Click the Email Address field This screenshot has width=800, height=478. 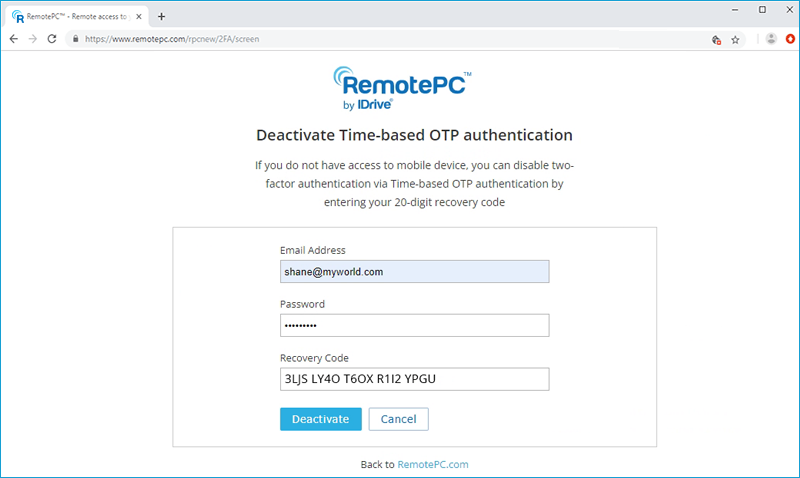coord(414,271)
